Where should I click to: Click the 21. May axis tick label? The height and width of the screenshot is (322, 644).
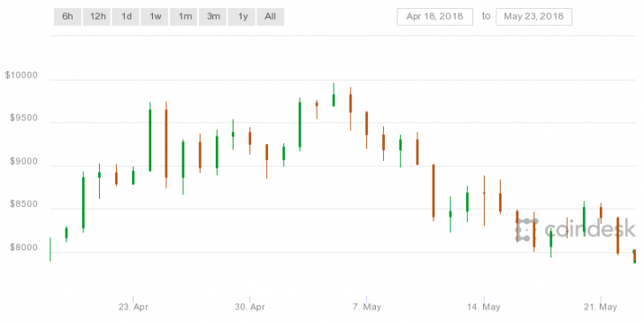click(x=601, y=307)
